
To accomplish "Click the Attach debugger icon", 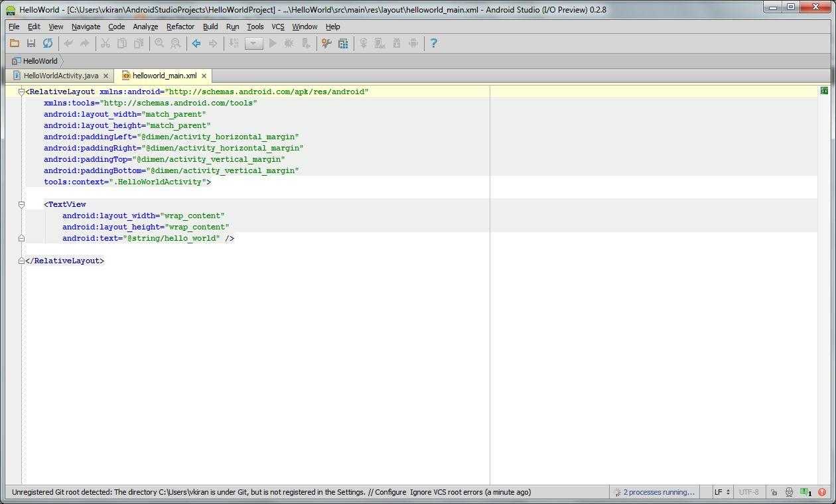I will pos(305,43).
